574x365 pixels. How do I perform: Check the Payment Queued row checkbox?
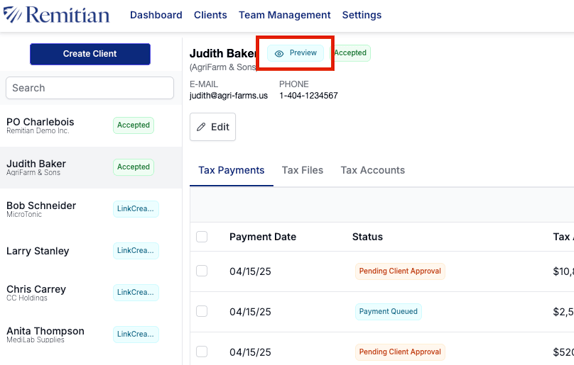[x=202, y=312]
